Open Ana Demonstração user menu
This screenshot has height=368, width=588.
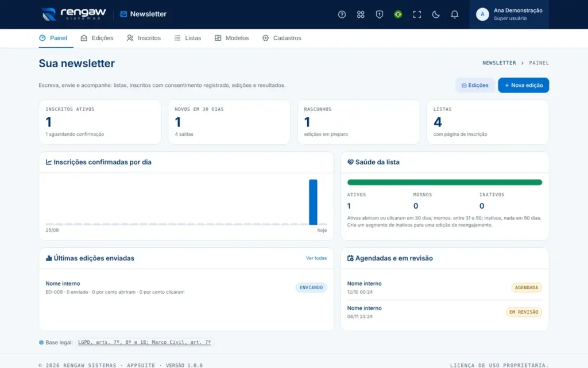tap(509, 14)
